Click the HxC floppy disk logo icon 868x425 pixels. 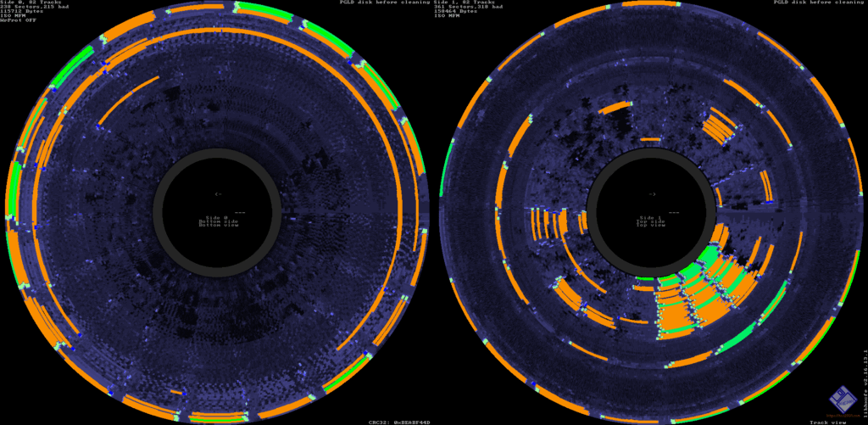tap(842, 399)
